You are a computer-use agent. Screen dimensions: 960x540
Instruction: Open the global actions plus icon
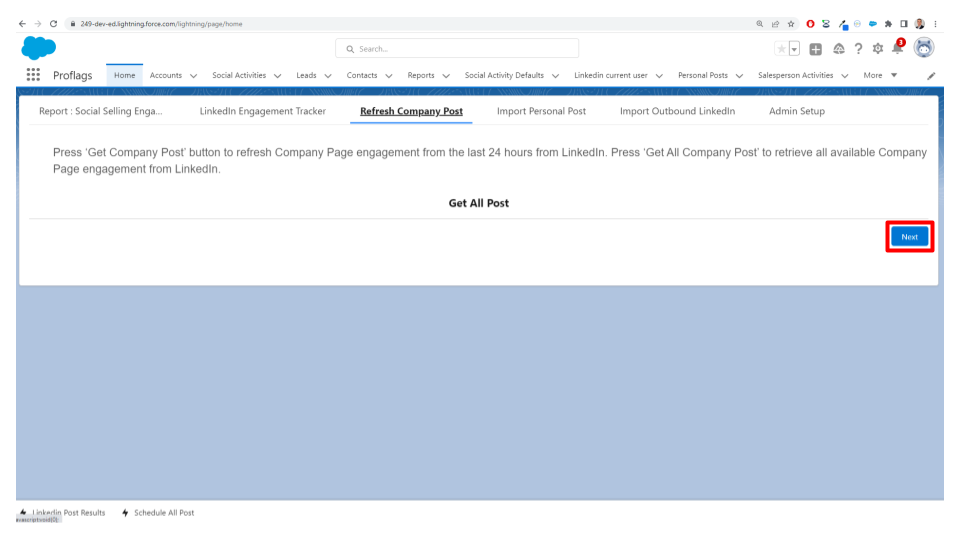click(x=816, y=49)
